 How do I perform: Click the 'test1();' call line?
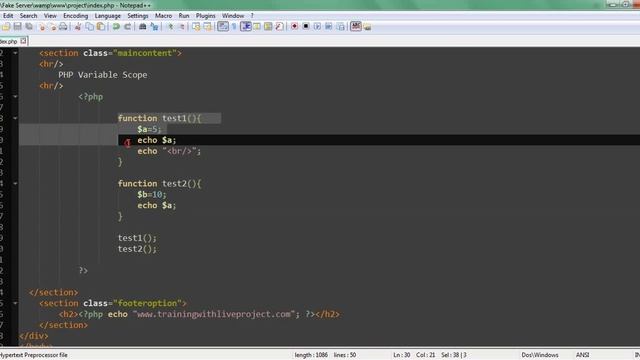click(137, 238)
